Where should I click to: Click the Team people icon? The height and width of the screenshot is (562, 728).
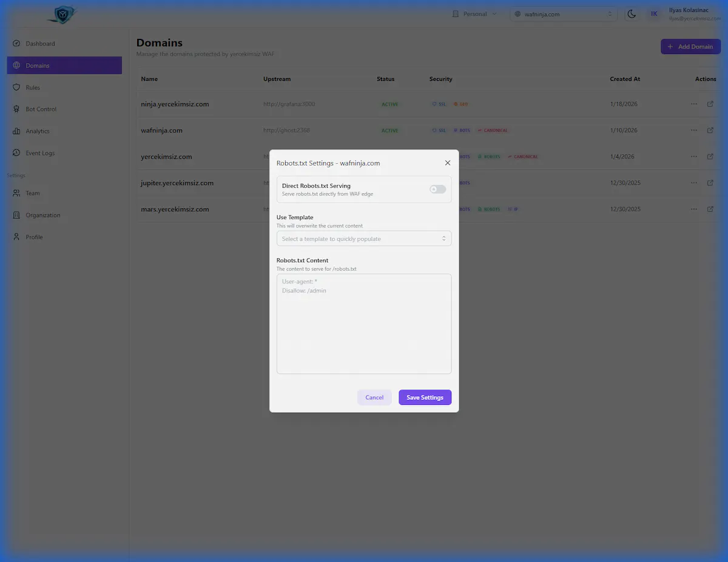16,193
